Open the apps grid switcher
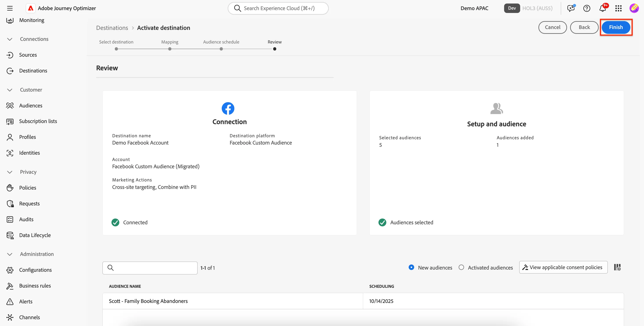Viewport: 644px width, 326px height. coord(618,8)
